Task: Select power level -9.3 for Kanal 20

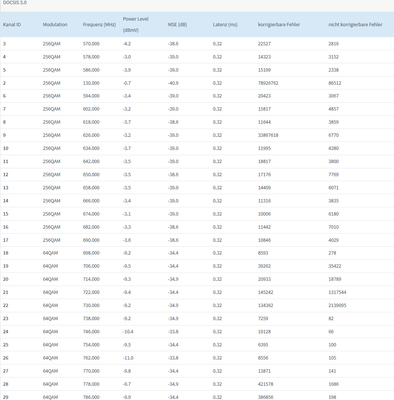Action: coord(127,279)
